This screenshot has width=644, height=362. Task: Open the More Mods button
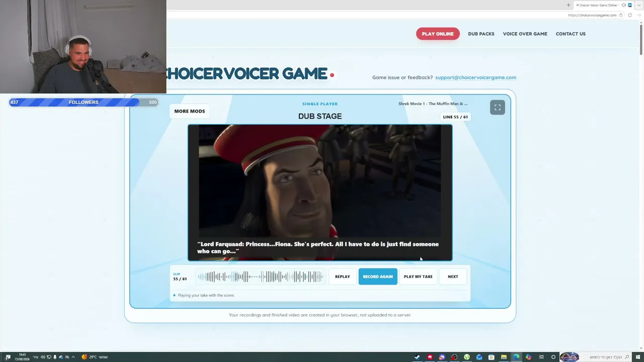coord(190,111)
